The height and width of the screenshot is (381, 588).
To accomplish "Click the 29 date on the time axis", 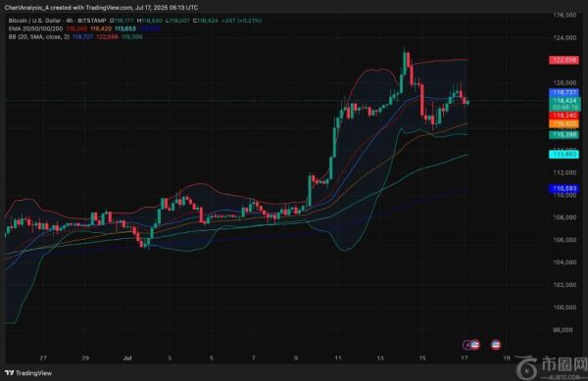I will point(85,358).
